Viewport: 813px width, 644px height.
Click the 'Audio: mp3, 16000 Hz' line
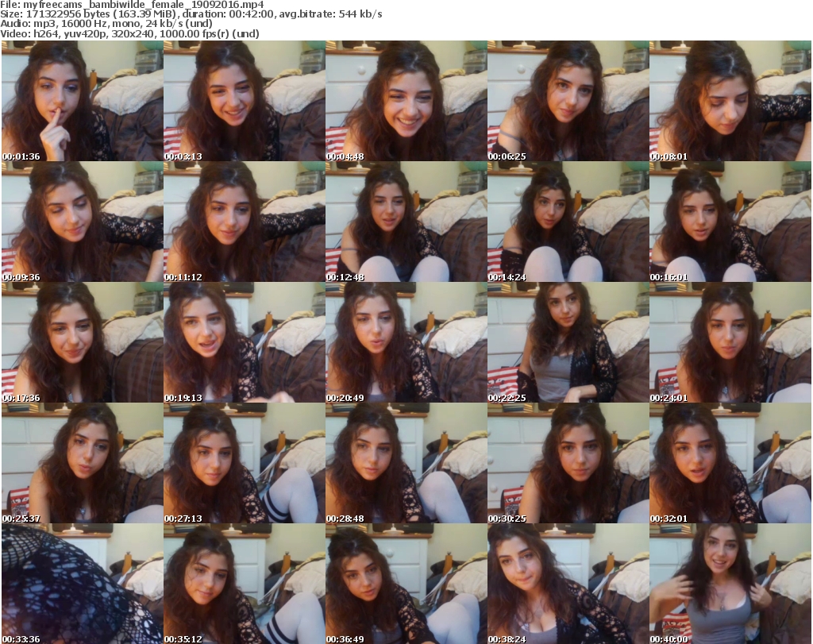click(x=106, y=23)
